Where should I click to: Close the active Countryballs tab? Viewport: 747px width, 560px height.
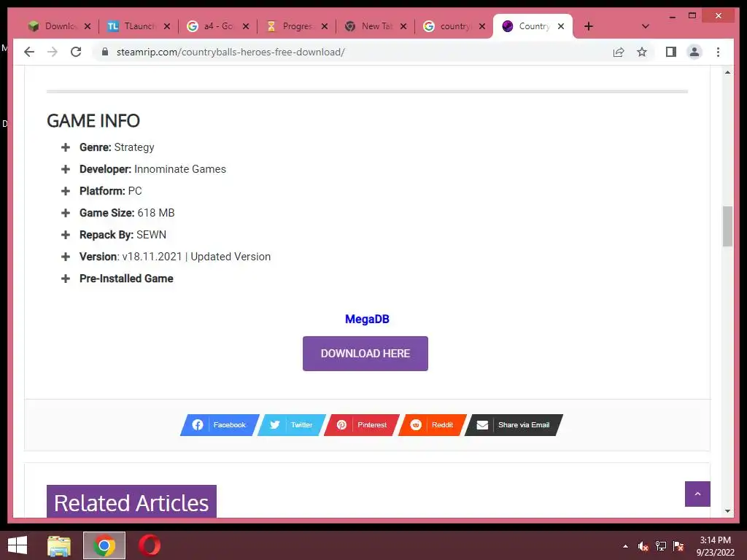(x=561, y=26)
